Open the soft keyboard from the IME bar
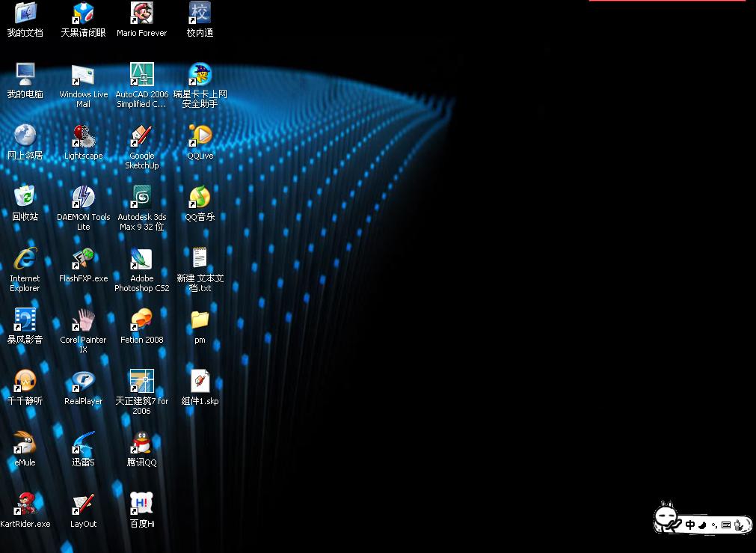 click(725, 525)
